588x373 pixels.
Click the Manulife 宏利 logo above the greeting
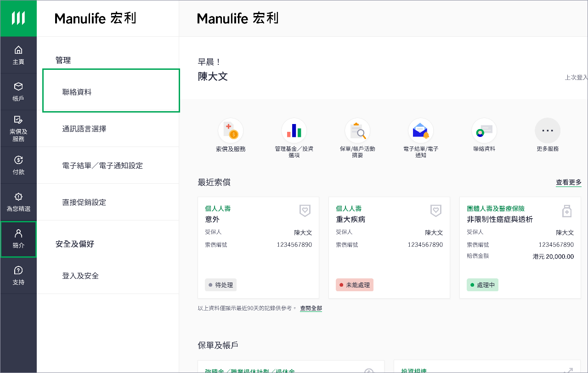coord(238,18)
